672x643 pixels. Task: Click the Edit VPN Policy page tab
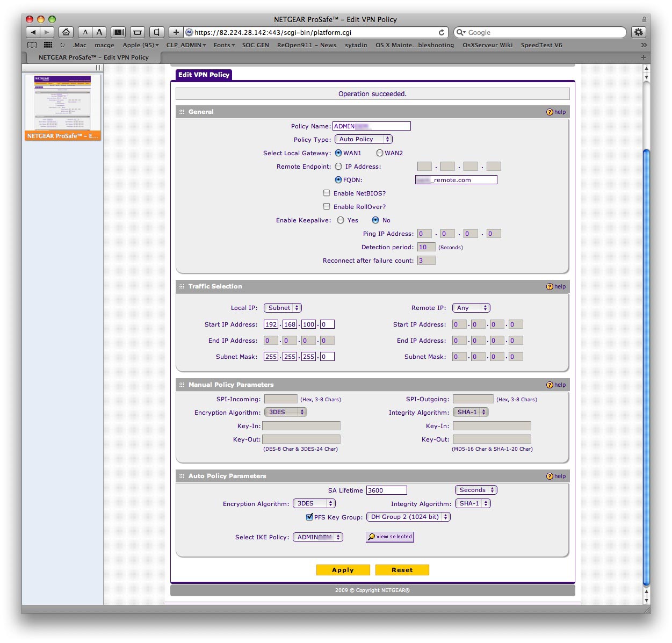(204, 75)
